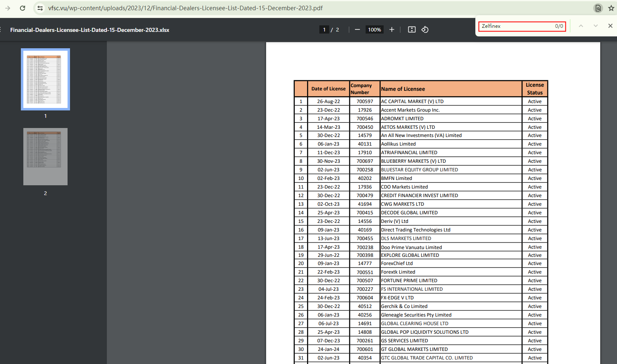Bookmark this page with the star icon

611,8
